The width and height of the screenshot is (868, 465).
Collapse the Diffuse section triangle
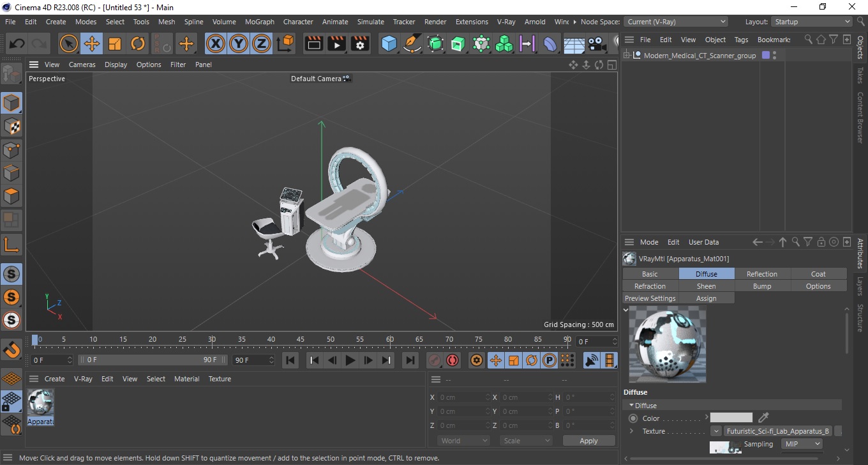pos(632,406)
